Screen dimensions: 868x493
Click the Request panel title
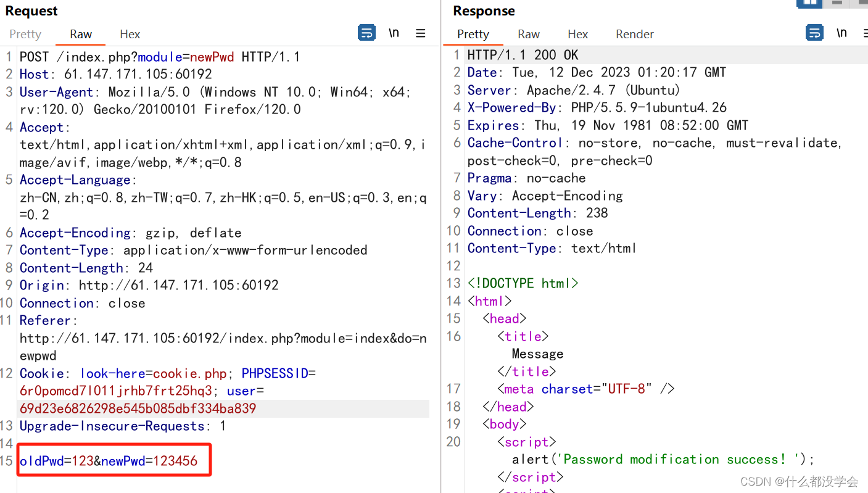point(31,10)
